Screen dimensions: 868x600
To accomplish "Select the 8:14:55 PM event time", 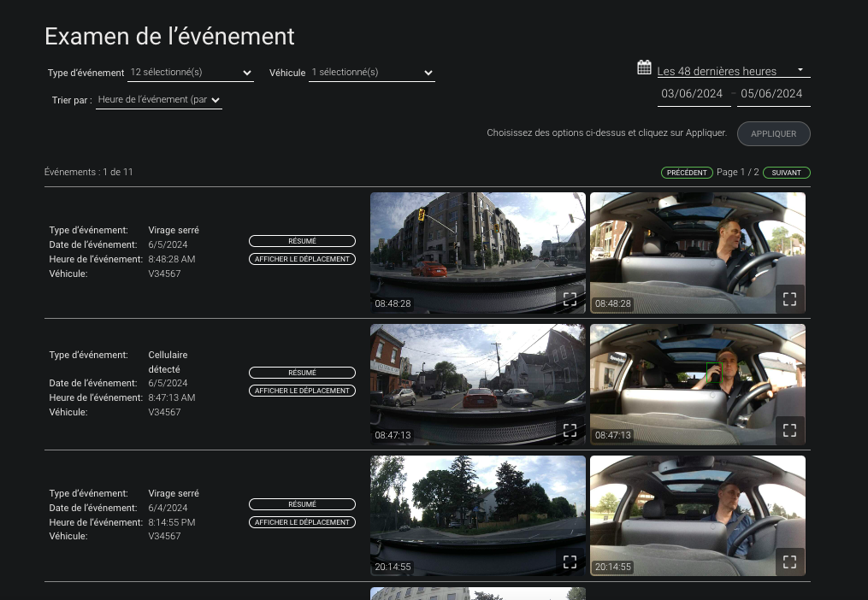I will (172, 522).
